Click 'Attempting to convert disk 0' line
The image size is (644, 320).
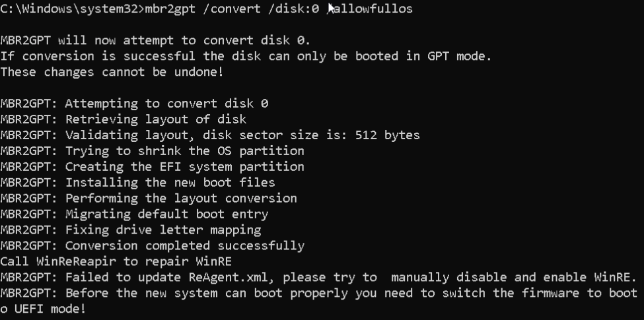pyautogui.click(x=166, y=104)
